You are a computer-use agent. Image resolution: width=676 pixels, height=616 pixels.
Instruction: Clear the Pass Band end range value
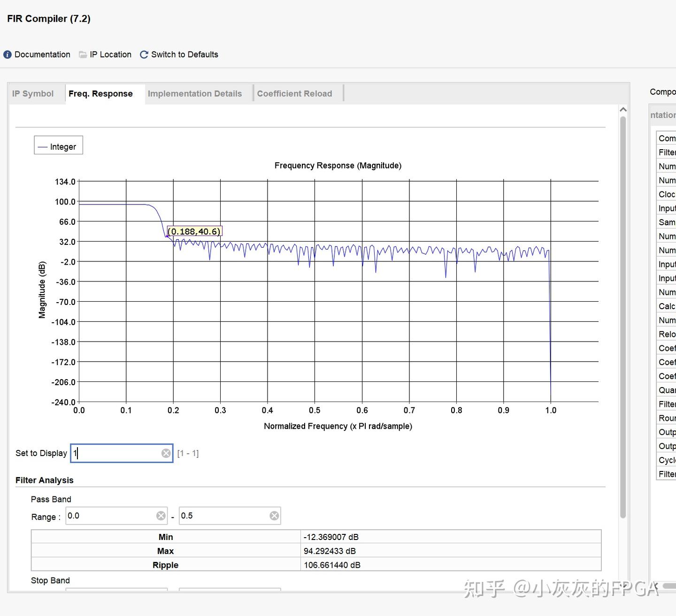274,516
